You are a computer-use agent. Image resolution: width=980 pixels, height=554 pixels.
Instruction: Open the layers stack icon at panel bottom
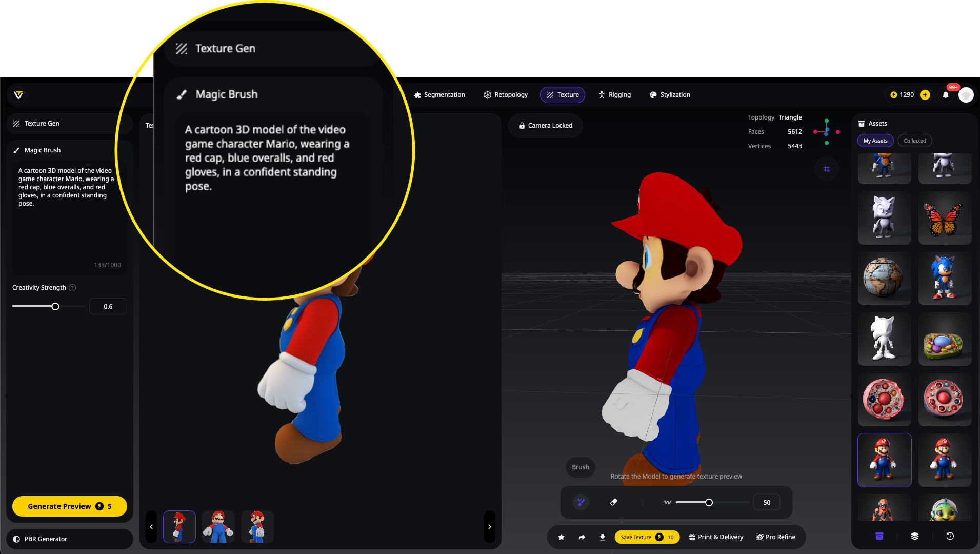[x=915, y=536]
